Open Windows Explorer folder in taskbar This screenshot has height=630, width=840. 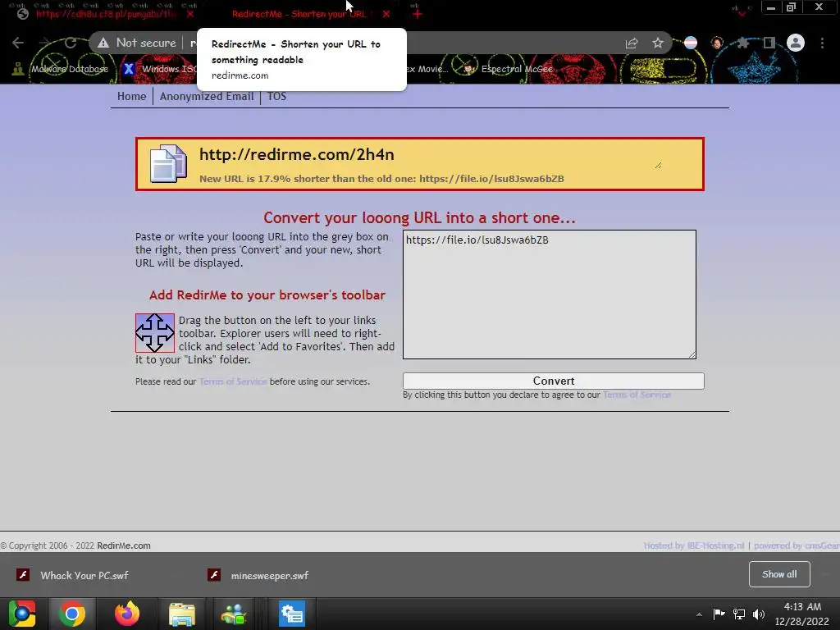click(182, 614)
